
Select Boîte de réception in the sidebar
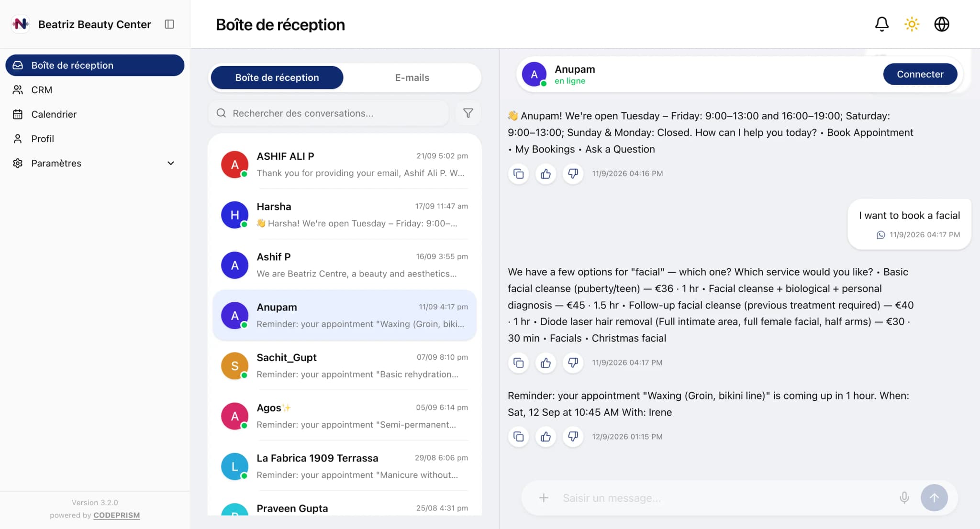95,65
